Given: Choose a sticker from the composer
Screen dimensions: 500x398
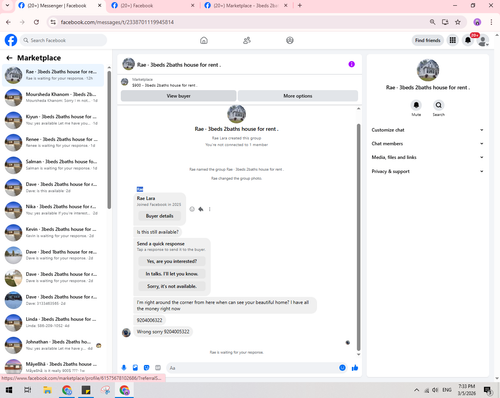Looking at the screenshot, I should pyautogui.click(x=146, y=368).
